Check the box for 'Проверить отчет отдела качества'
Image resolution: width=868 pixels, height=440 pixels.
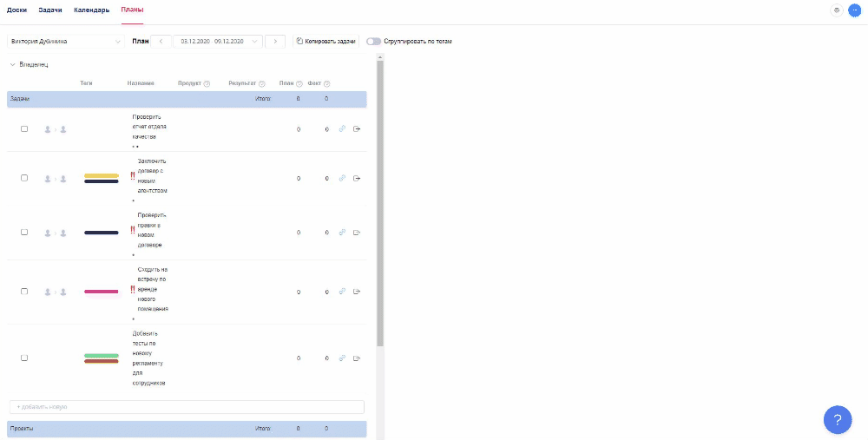click(24, 129)
